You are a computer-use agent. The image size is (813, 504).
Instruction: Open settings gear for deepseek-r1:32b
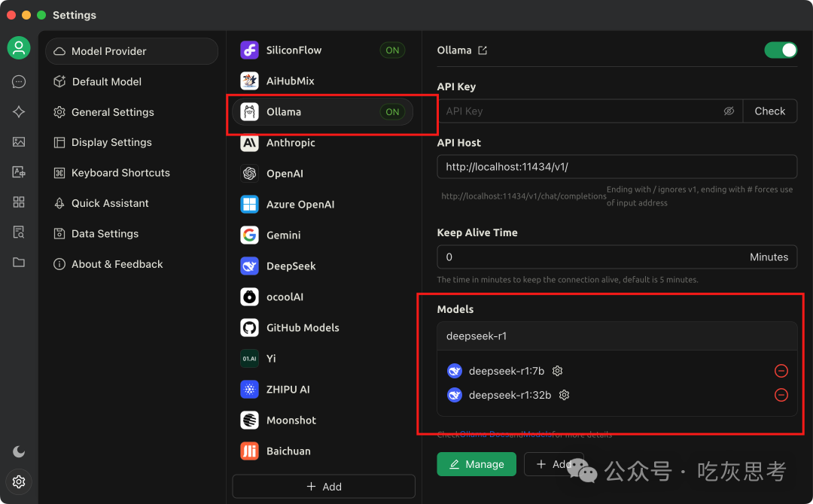564,395
